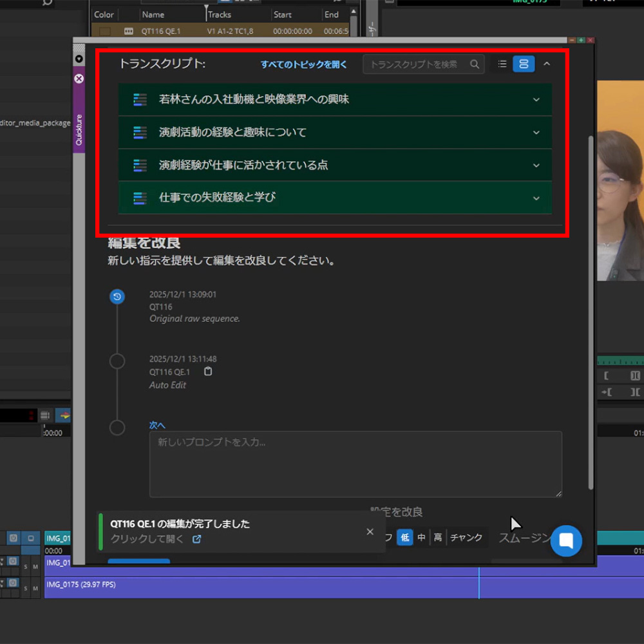Screen dimensions: 644x644
Task: Click the purple Quickture panel close icon
Action: click(x=79, y=79)
